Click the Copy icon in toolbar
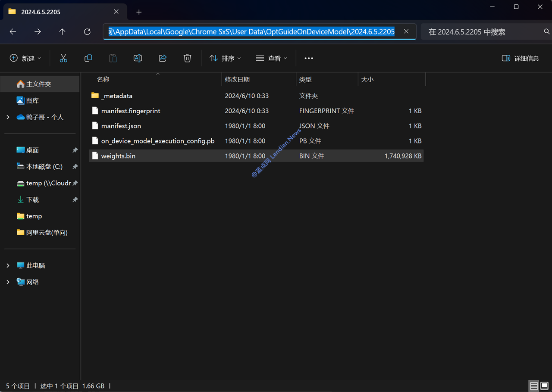The image size is (552, 392). tap(88, 58)
